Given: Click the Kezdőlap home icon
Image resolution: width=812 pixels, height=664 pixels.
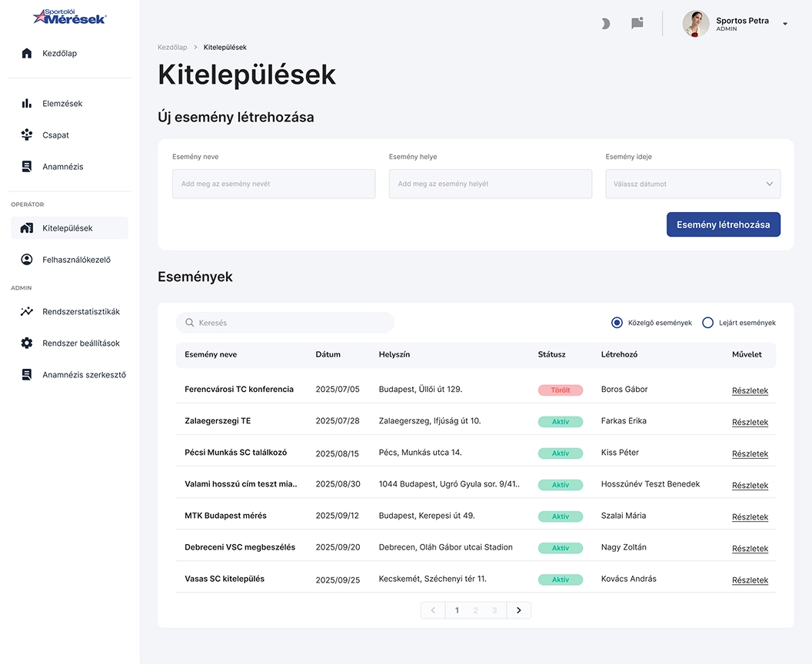Looking at the screenshot, I should point(27,53).
